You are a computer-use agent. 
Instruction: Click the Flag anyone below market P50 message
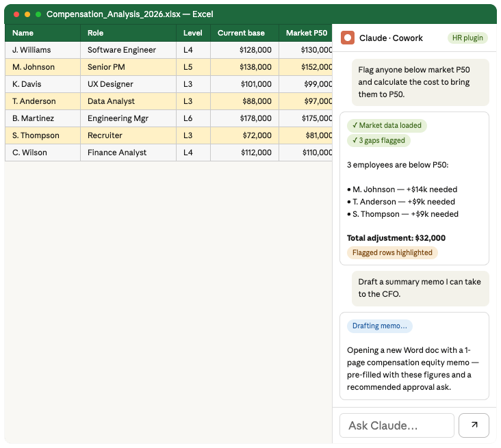420,82
